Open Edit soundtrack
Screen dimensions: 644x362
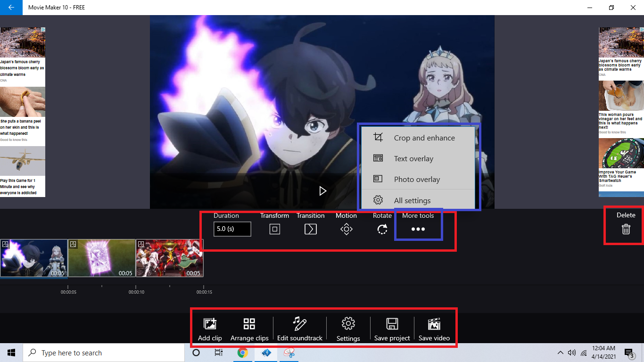click(300, 329)
